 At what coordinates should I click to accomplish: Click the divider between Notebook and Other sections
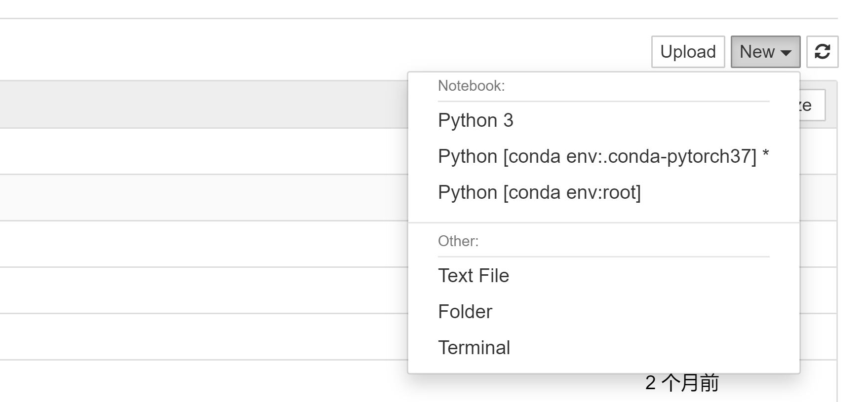603,222
